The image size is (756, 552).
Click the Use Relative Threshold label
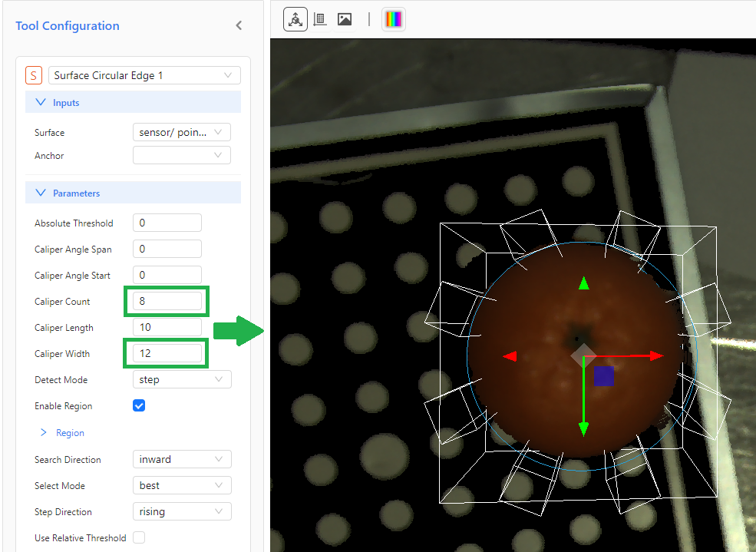[x=81, y=537]
